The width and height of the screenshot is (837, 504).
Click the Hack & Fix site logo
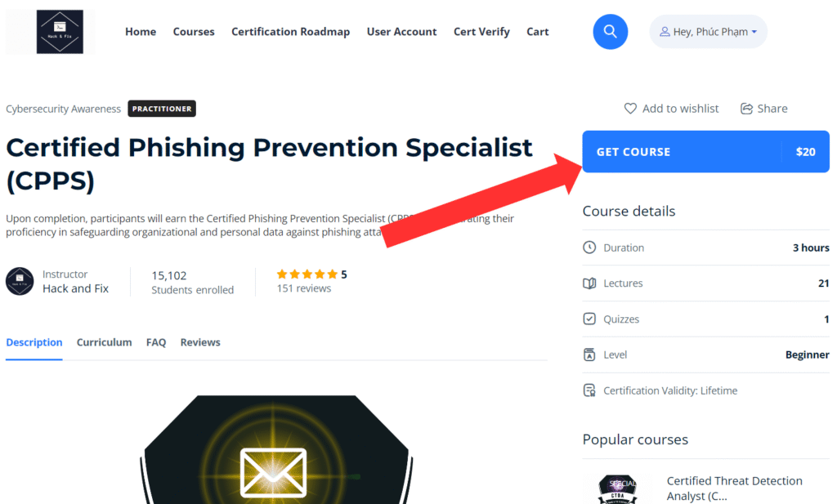(x=60, y=32)
